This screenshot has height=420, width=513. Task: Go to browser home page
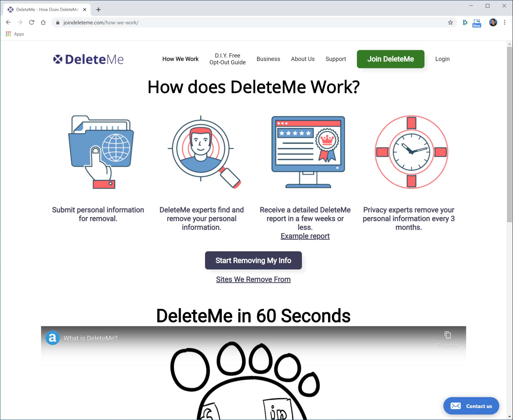click(43, 23)
